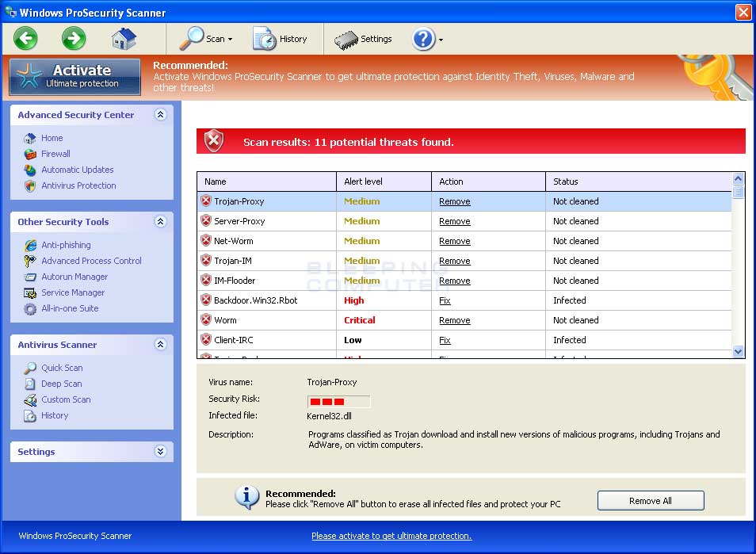Launch the Advanced Process Control tool
The width and height of the screenshot is (756, 554).
[x=91, y=261]
